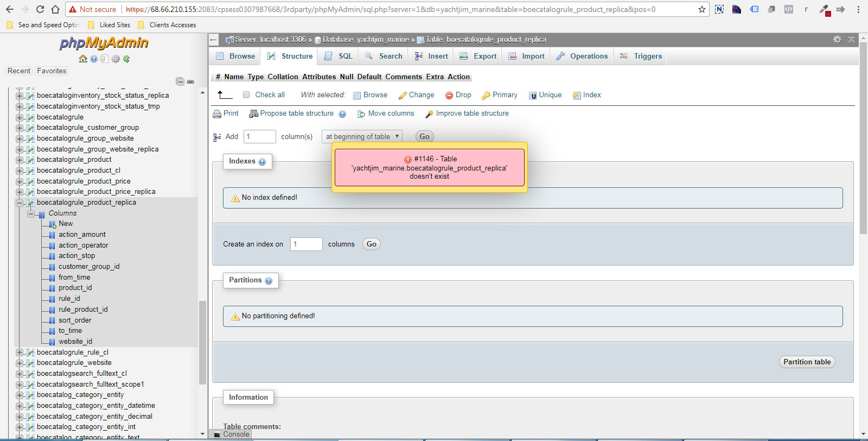Screen dimensions: 868x441
Task: Expand boecatalogrule_product_price table node
Action: [20, 181]
